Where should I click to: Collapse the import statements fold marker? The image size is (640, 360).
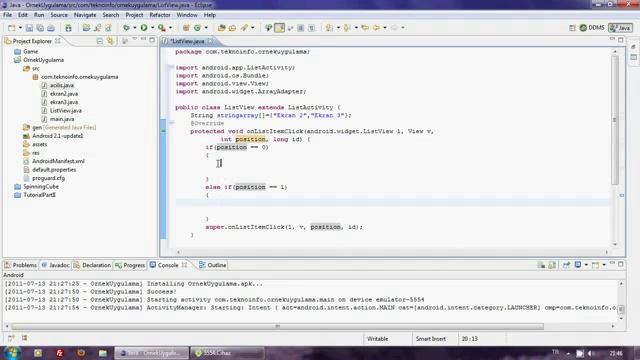[x=171, y=67]
